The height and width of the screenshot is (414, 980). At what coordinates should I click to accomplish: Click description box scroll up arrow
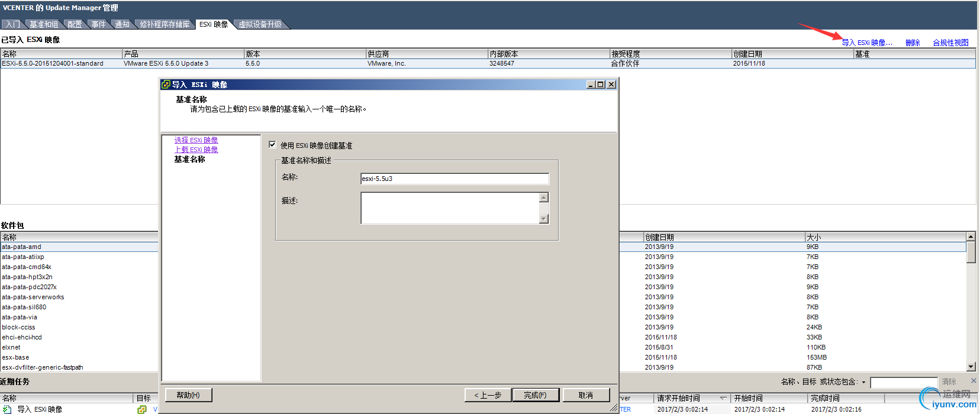pyautogui.click(x=544, y=198)
